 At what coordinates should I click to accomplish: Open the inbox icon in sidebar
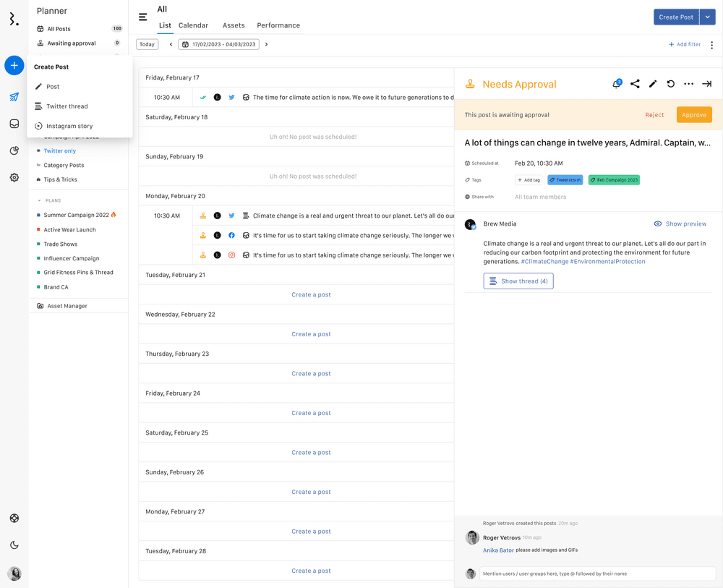pyautogui.click(x=14, y=124)
